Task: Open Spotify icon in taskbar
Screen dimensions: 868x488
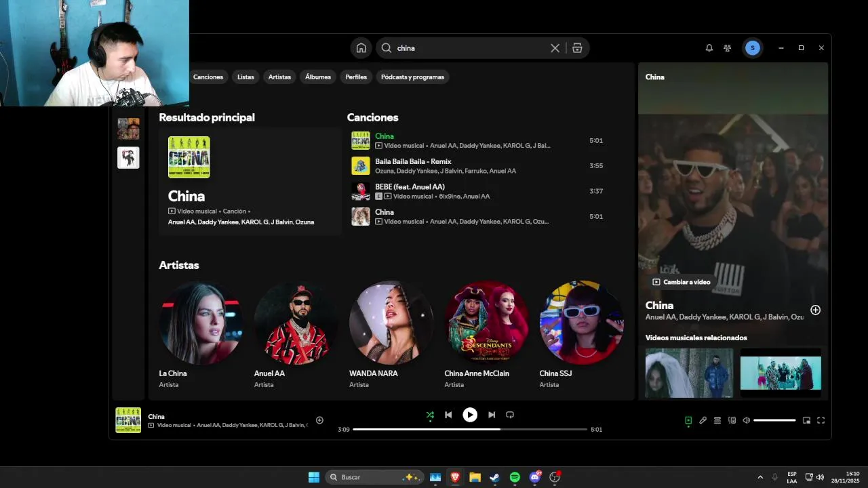Action: [515, 477]
